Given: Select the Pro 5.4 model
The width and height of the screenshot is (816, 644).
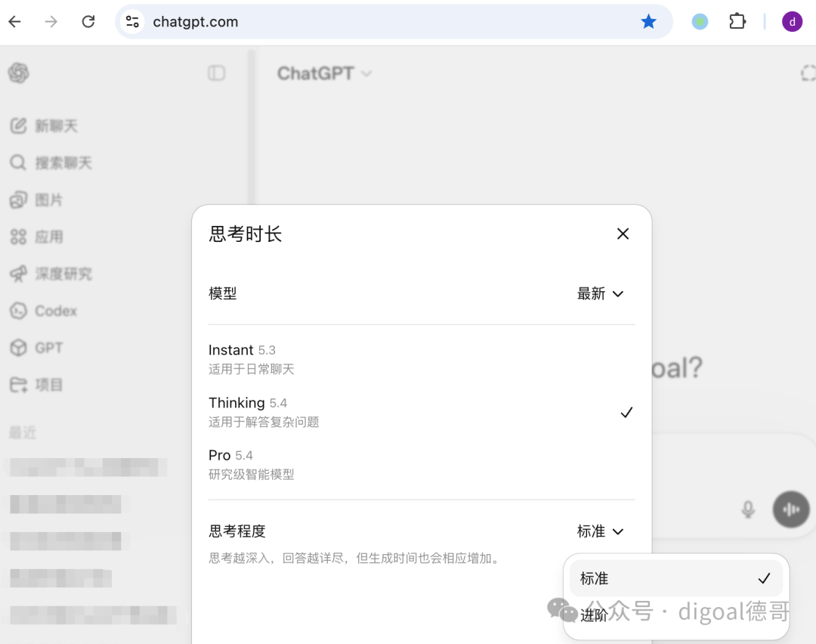Looking at the screenshot, I should [x=422, y=464].
